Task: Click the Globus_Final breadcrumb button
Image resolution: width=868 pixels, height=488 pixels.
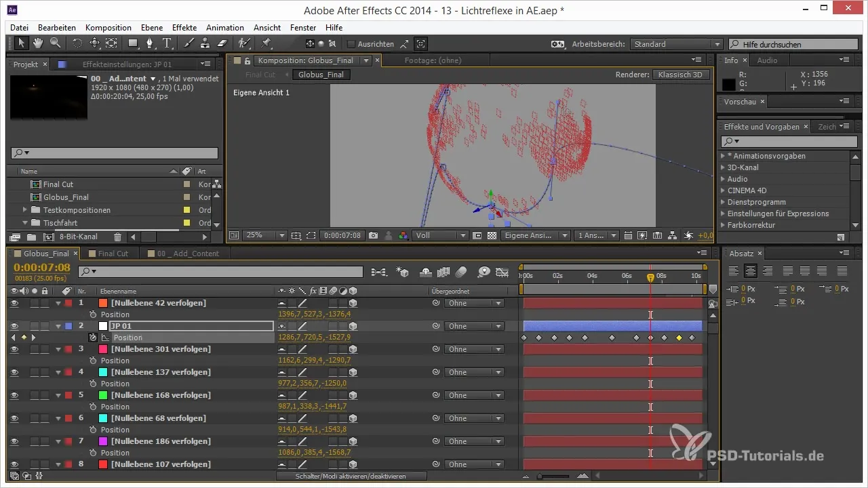Action: (x=321, y=75)
